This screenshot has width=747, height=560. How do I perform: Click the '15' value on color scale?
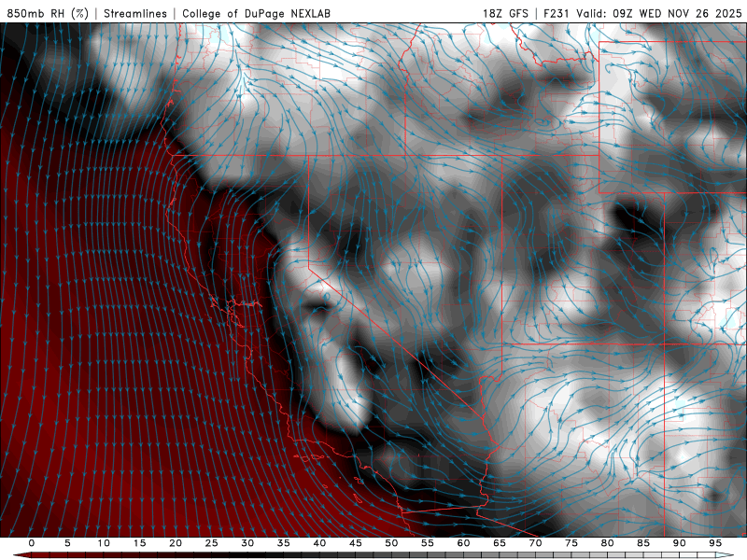coord(139,543)
